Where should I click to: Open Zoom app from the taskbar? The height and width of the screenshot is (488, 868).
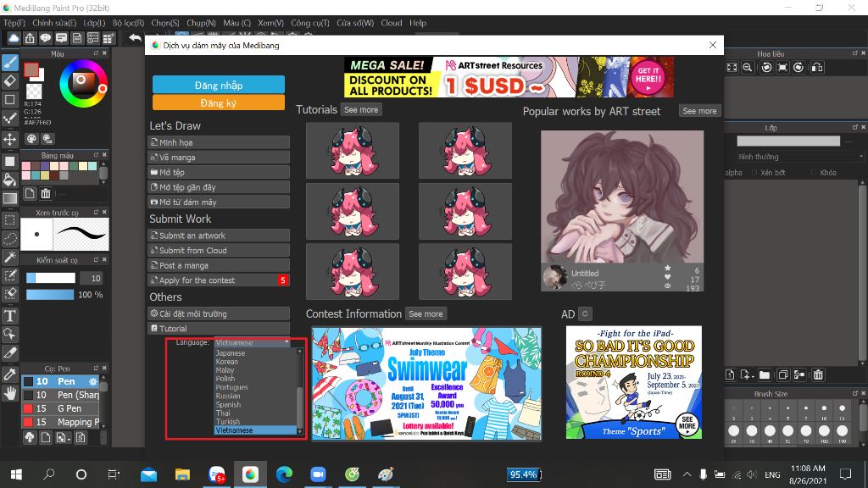coord(318,474)
